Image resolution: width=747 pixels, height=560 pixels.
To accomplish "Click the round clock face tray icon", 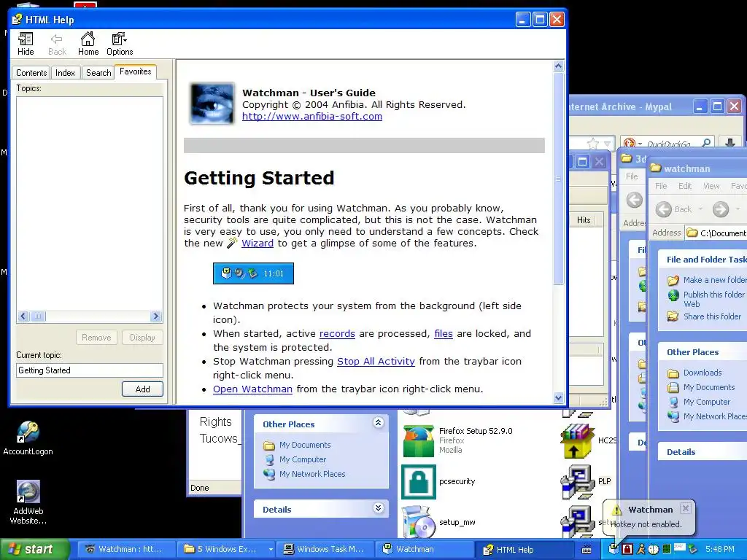I will pos(654,550).
